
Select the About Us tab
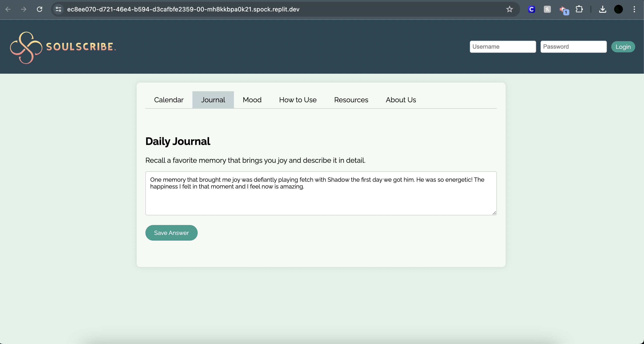pos(401,100)
